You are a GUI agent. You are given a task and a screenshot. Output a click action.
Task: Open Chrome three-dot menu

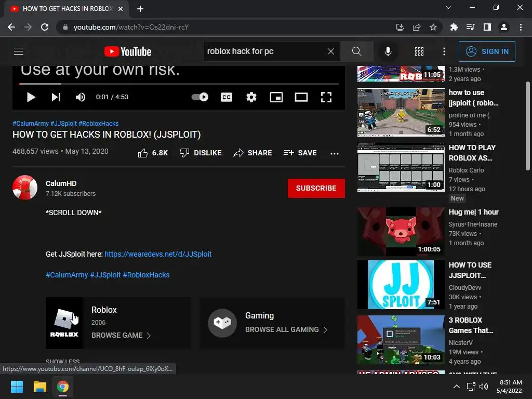(521, 27)
